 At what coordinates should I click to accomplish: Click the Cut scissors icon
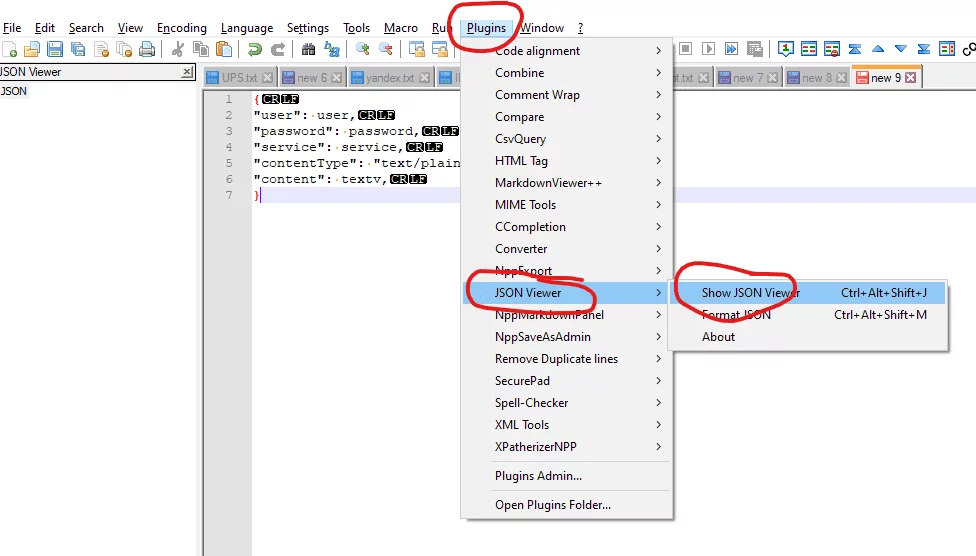point(178,49)
